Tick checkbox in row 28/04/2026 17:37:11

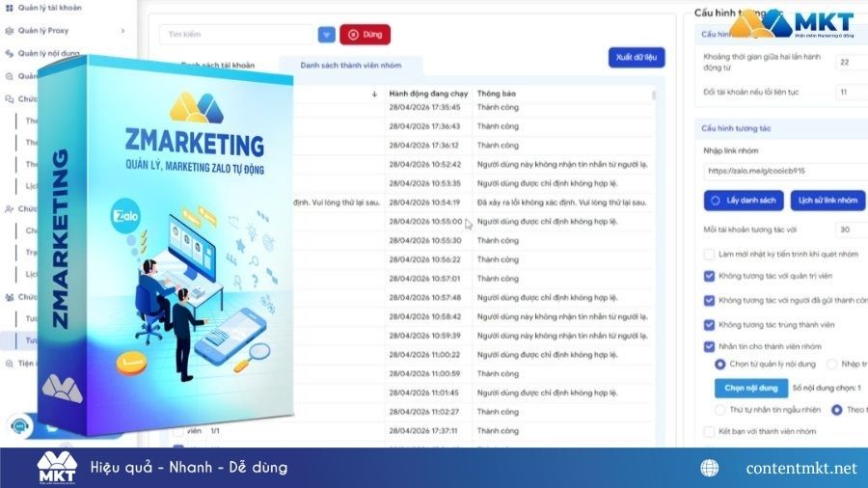tap(178, 430)
